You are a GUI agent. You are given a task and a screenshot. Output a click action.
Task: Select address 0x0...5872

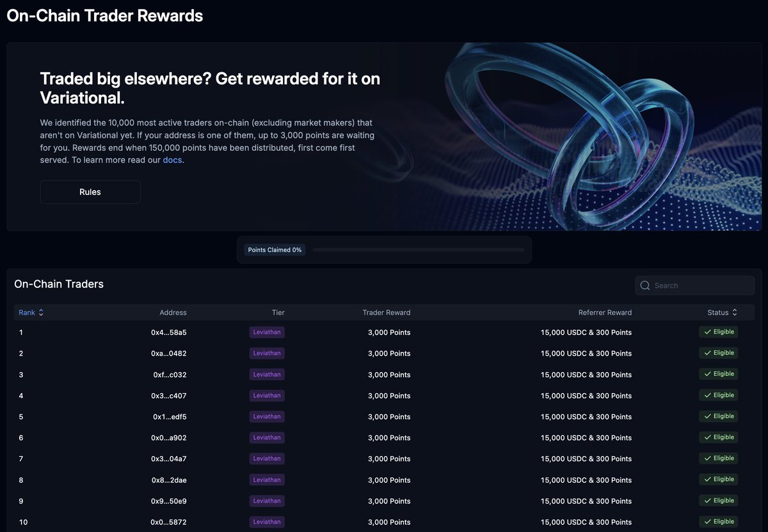pos(169,522)
